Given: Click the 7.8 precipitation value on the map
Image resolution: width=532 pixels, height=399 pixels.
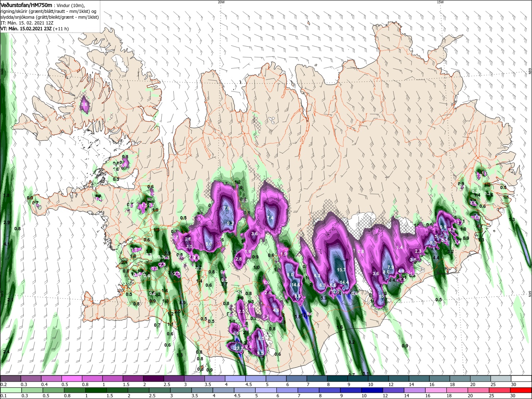Looking at the screenshot, I should (227, 208).
